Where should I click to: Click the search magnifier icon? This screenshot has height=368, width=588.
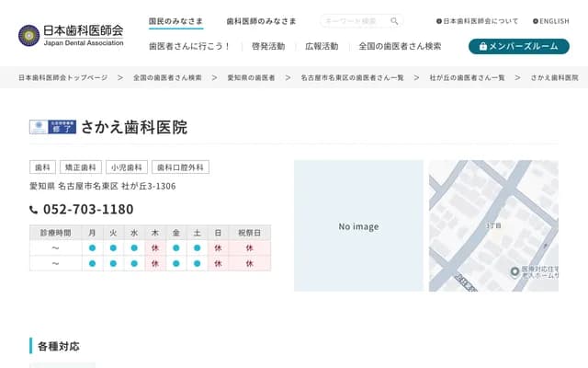coord(394,21)
